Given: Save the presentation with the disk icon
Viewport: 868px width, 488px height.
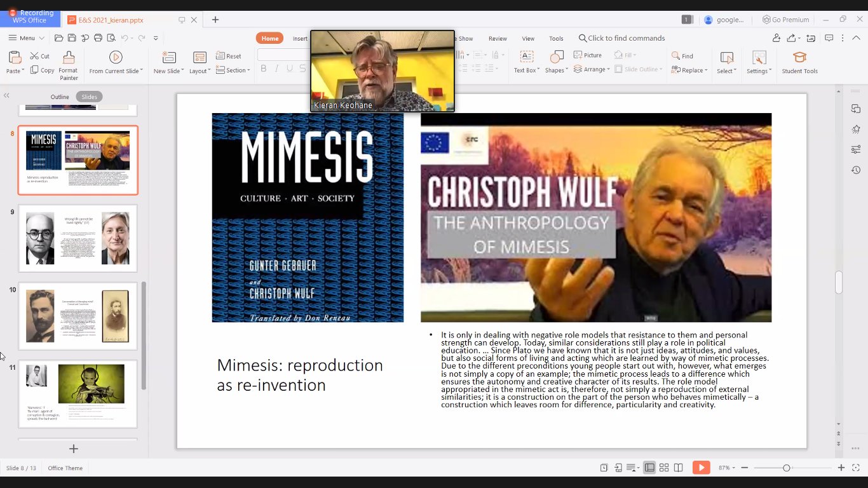Looking at the screenshot, I should (x=72, y=38).
